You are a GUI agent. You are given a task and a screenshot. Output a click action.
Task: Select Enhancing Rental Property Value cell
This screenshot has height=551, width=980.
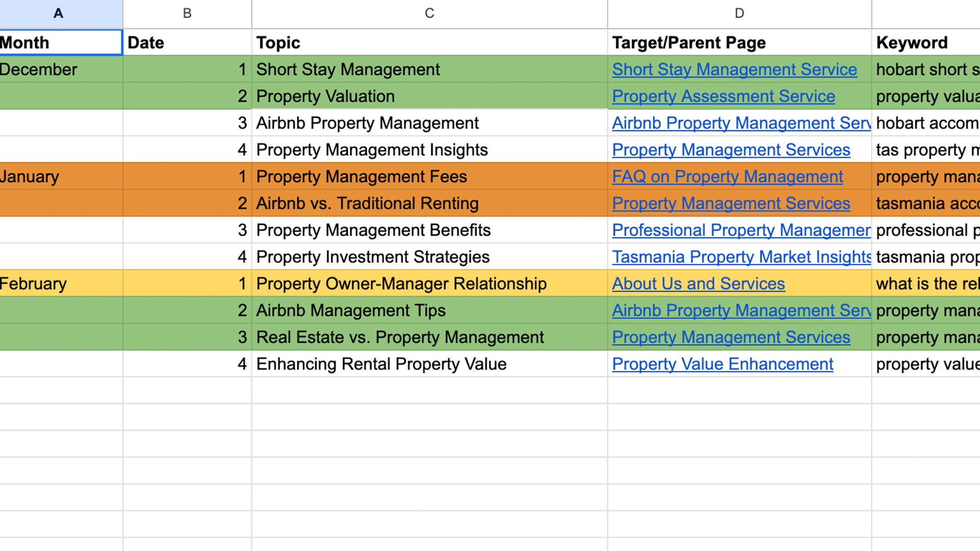[x=429, y=364]
